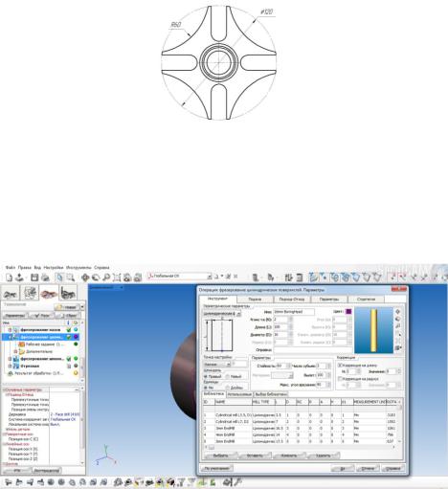Open the Файл menu
448x489 pixels.
click(x=11, y=268)
